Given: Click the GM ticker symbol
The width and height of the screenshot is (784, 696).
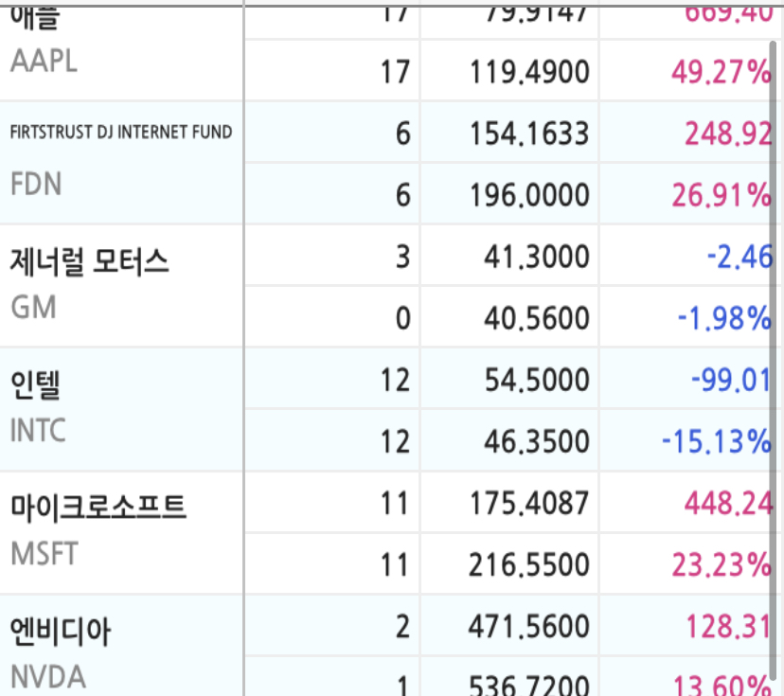Looking at the screenshot, I should point(33,307).
